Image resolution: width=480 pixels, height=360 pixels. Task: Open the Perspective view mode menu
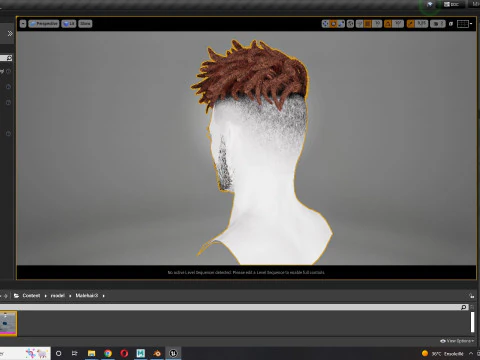click(44, 24)
